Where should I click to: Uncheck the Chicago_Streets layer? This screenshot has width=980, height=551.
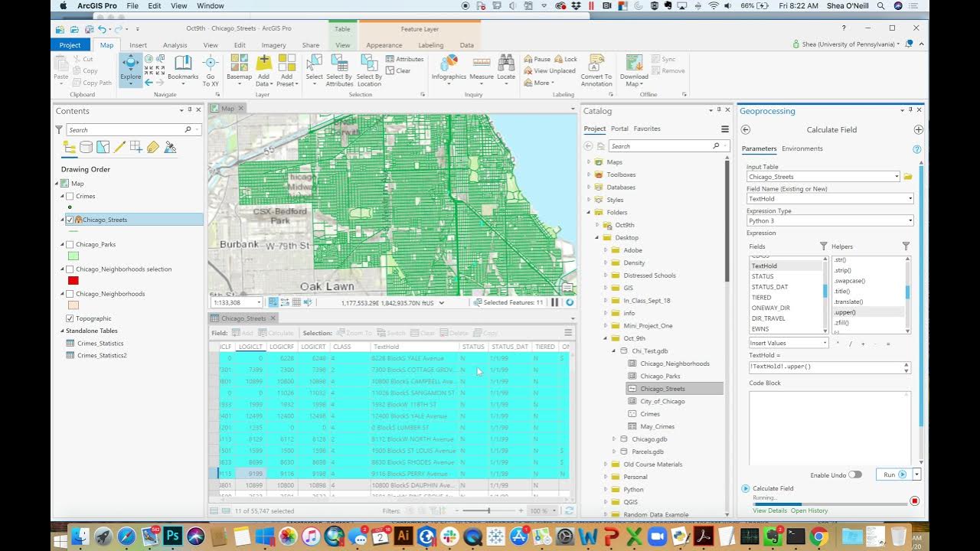(x=70, y=220)
